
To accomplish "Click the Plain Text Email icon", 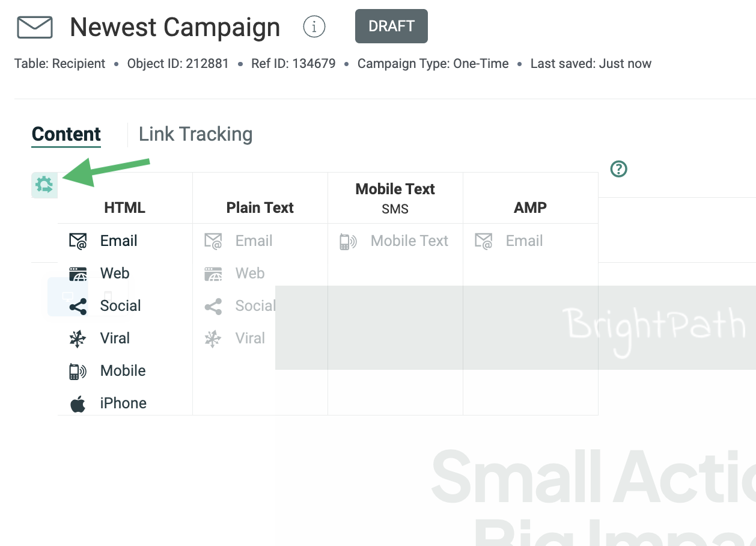I will click(x=213, y=241).
